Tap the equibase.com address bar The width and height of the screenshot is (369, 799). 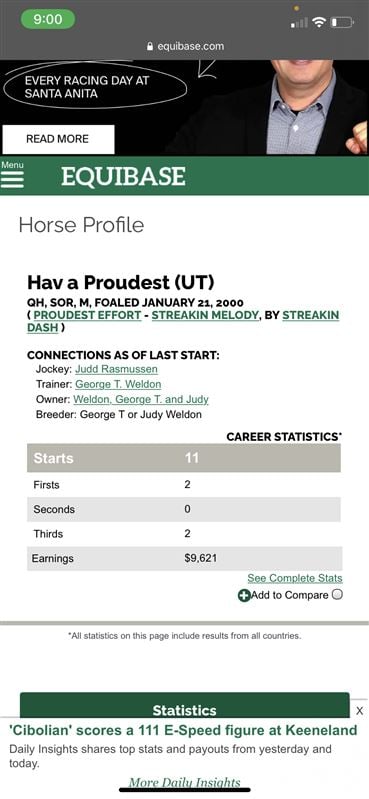[184, 46]
